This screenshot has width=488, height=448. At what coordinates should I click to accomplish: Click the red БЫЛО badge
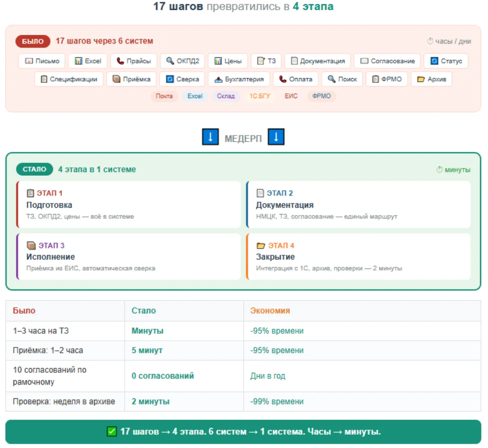pyautogui.click(x=33, y=41)
